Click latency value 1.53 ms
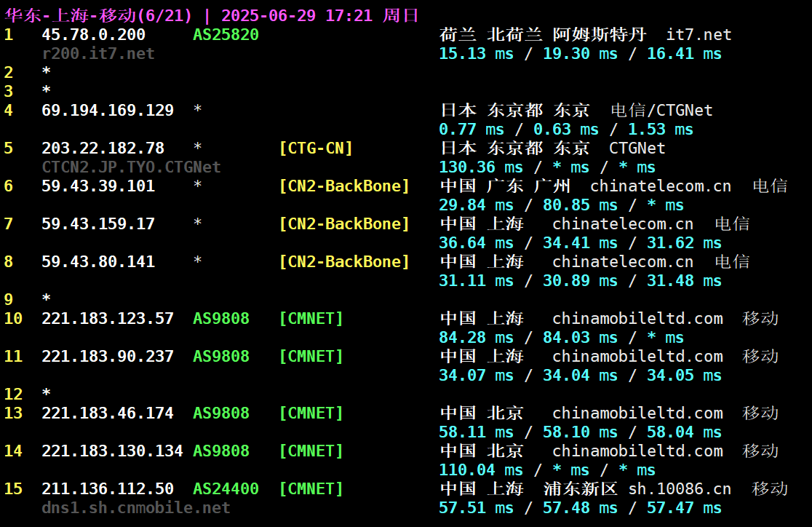 tap(661, 129)
